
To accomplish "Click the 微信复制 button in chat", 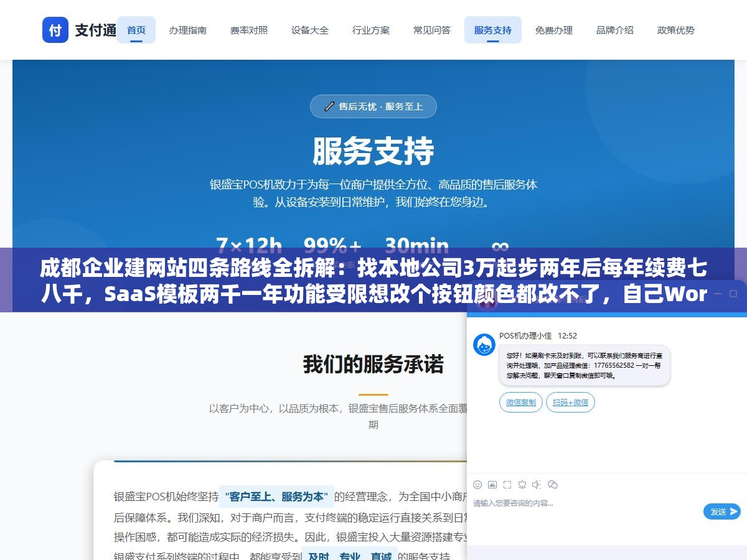I will pos(521,402).
